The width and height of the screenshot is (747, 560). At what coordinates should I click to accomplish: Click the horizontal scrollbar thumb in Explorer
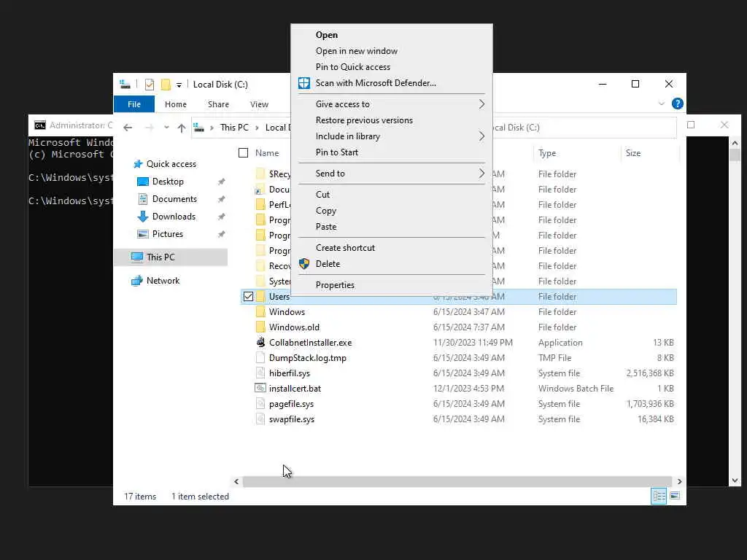click(457, 481)
